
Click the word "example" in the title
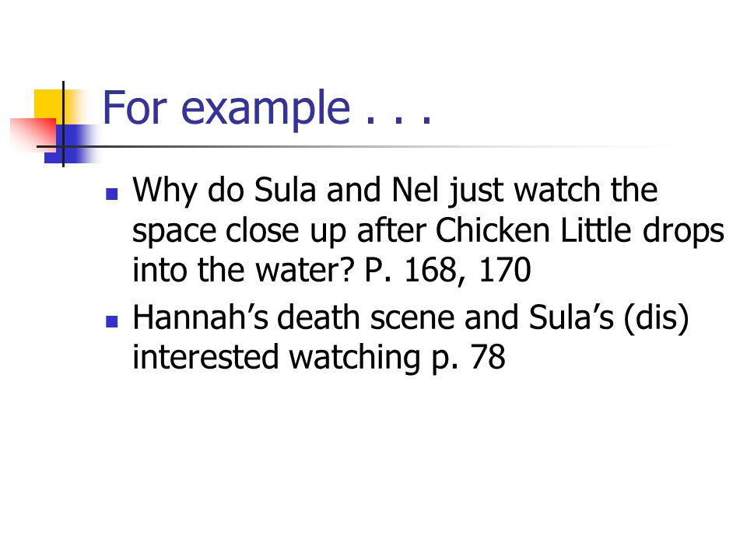click(266, 110)
